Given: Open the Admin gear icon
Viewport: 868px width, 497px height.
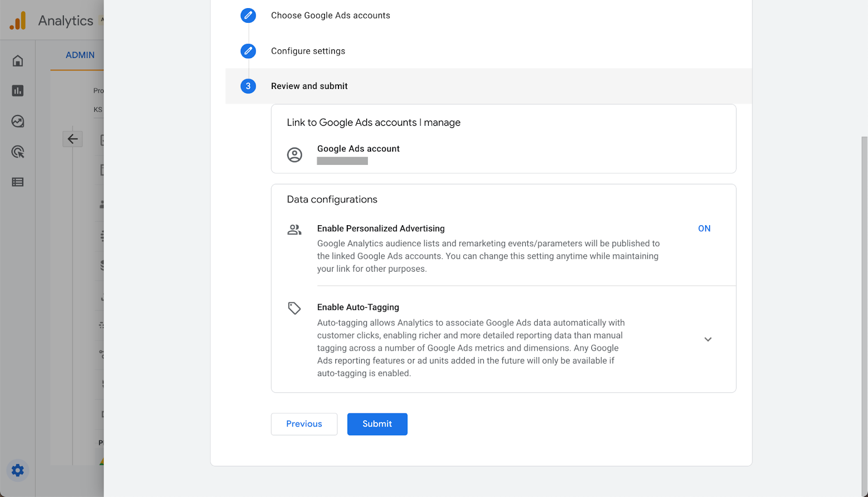Looking at the screenshot, I should click(18, 470).
